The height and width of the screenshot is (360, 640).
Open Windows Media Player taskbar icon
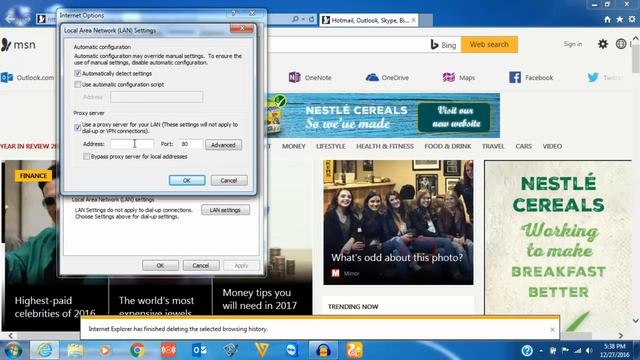click(105, 350)
